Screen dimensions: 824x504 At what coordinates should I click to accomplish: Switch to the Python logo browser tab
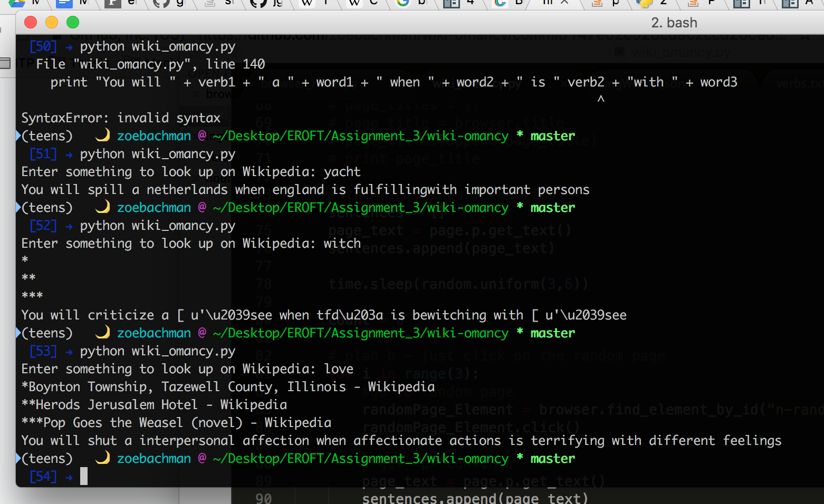(x=644, y=3)
